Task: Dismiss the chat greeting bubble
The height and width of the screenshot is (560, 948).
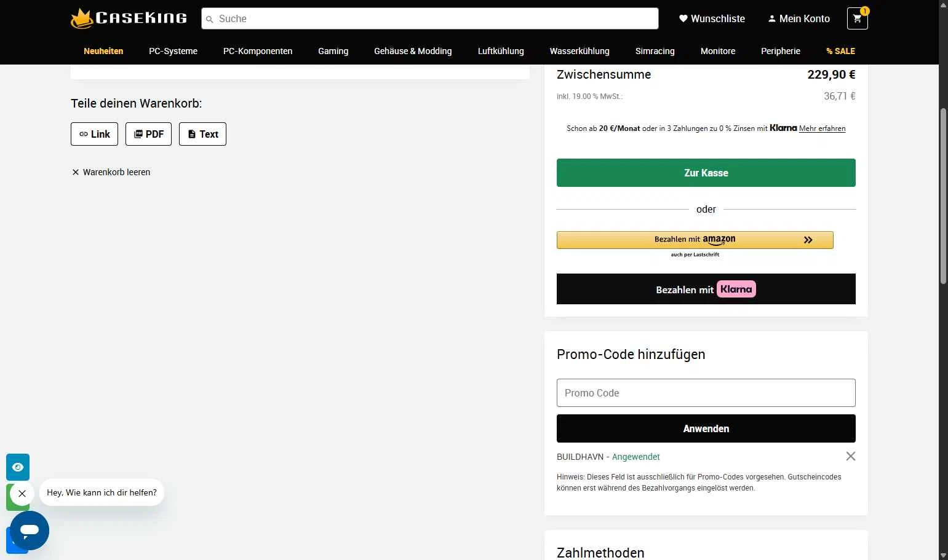Action: [x=22, y=494]
